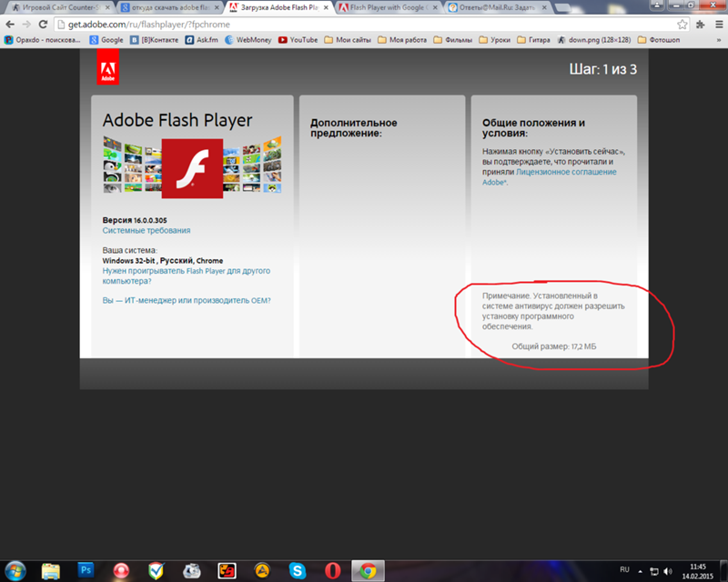This screenshot has width=728, height=582.
Task: Click the Adobe logo in the page header
Action: point(107,68)
